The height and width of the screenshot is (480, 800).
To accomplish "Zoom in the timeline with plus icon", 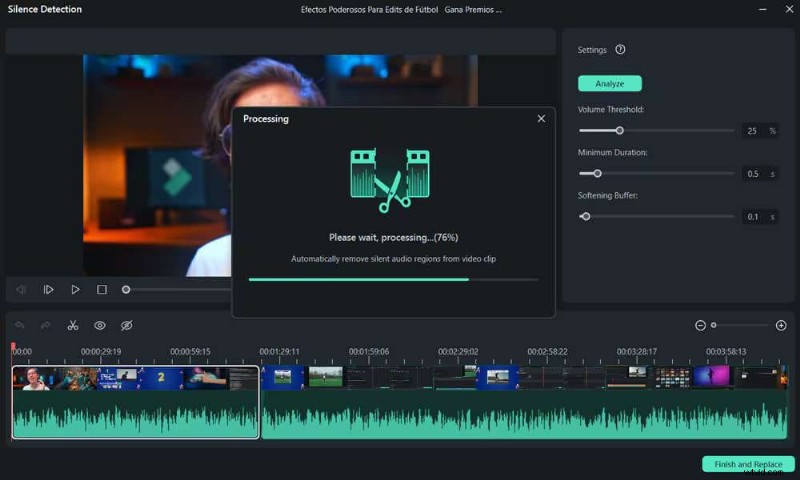I will coord(781,325).
